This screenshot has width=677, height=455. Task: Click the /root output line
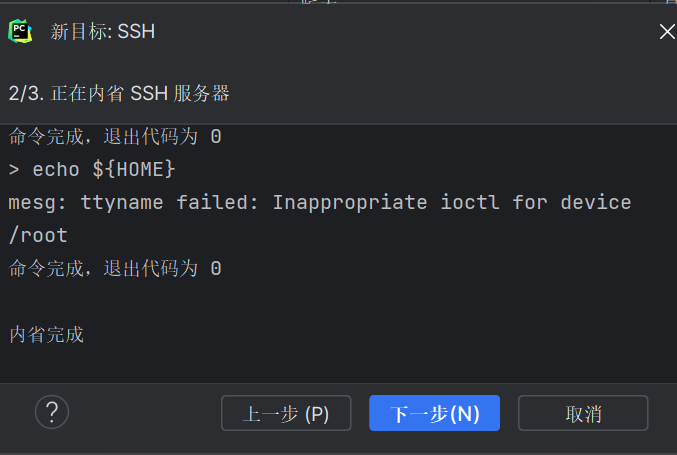38,235
